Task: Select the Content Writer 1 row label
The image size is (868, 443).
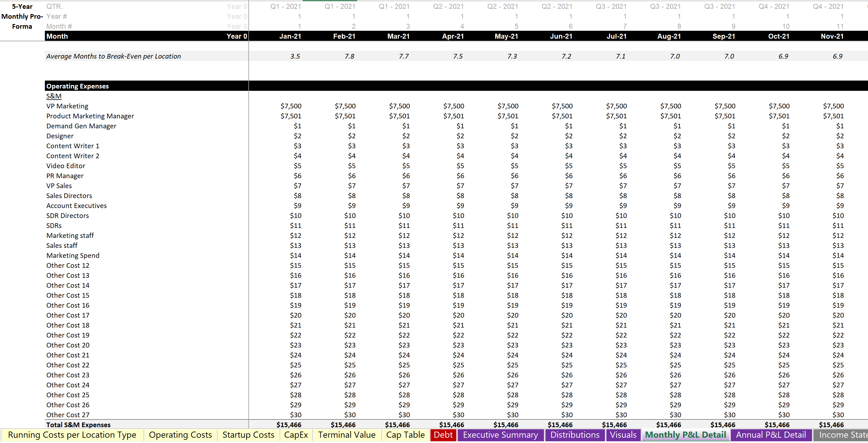Action: point(73,146)
